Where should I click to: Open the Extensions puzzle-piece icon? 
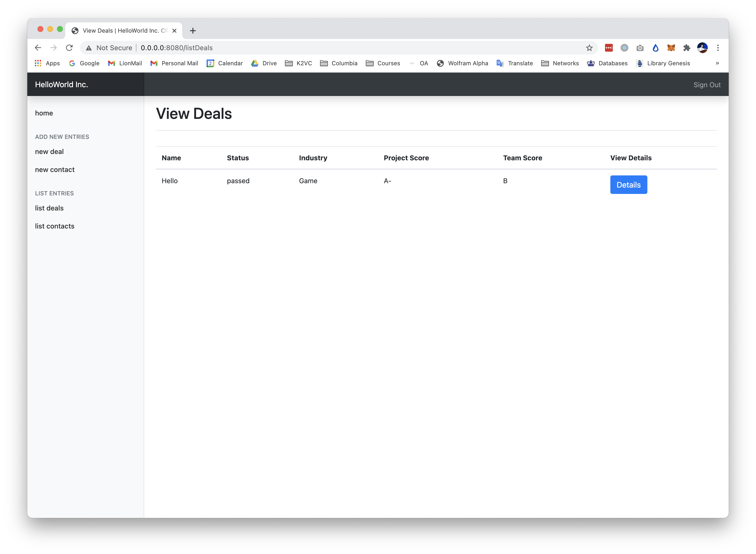pos(687,48)
